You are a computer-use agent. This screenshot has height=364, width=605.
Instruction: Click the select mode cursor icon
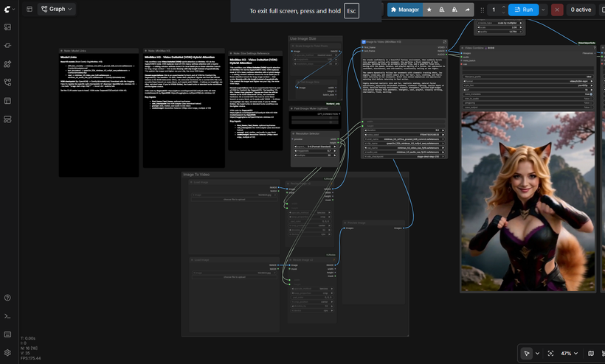coord(526,353)
